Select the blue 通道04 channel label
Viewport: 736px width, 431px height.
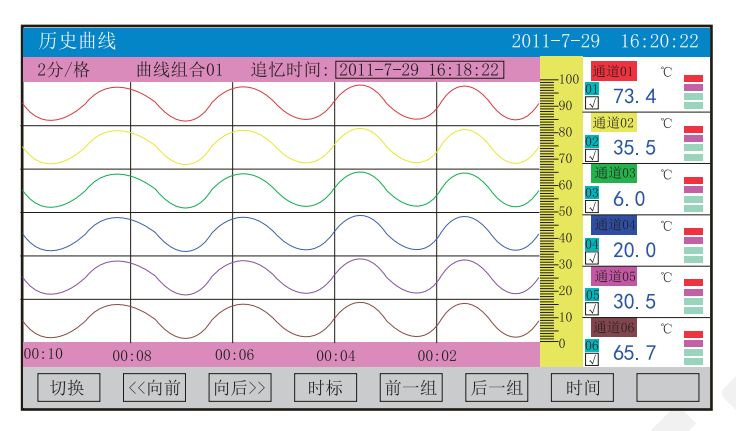click(x=613, y=224)
